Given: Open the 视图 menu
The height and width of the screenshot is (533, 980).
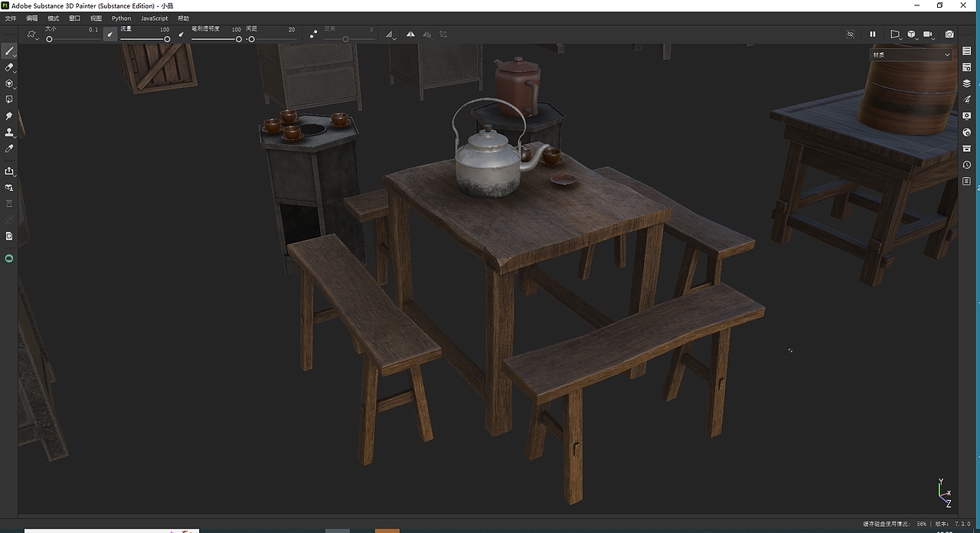Looking at the screenshot, I should coord(96,18).
